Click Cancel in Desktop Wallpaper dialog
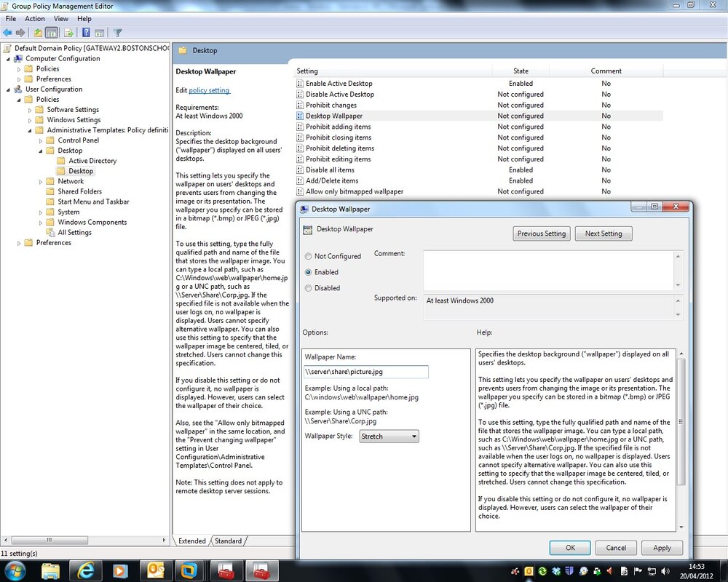Screen dimensions: 728x582 pos(616,548)
